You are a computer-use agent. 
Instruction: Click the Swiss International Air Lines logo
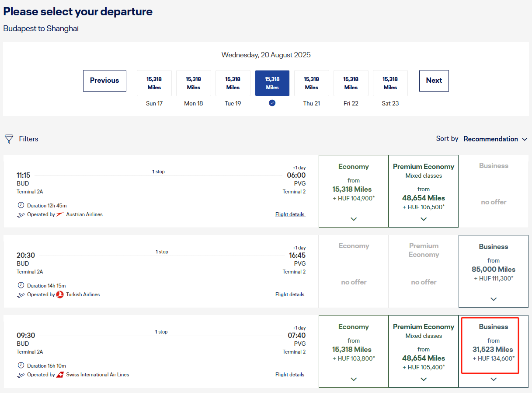pyautogui.click(x=60, y=375)
